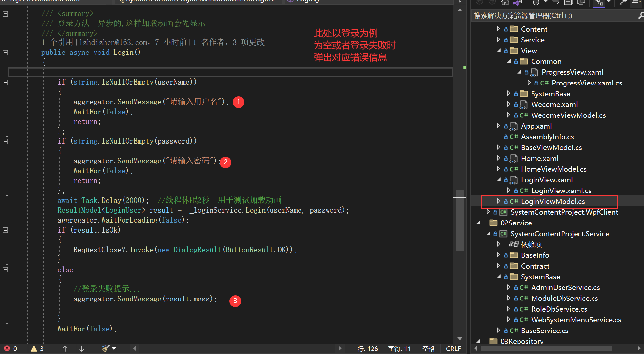644x354 pixels.
Task: Toggle the nested view tree icon in toolbar
Action: pyautogui.click(x=599, y=3)
